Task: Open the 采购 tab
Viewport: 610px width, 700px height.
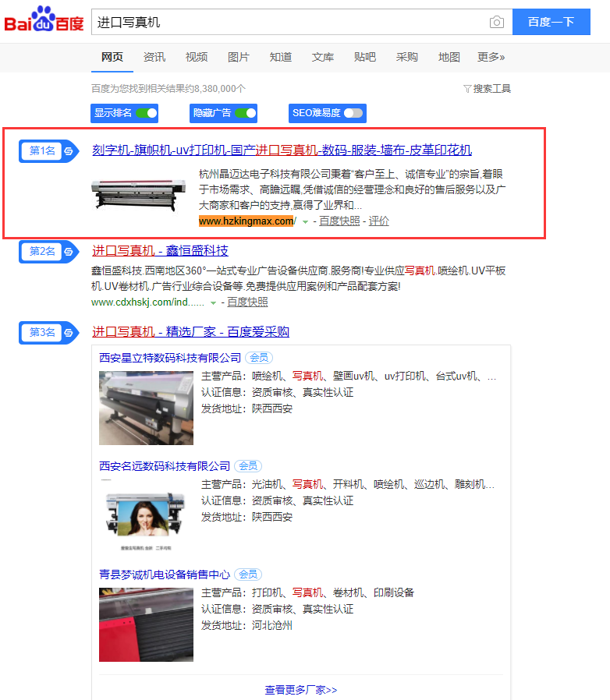Action: (406, 57)
